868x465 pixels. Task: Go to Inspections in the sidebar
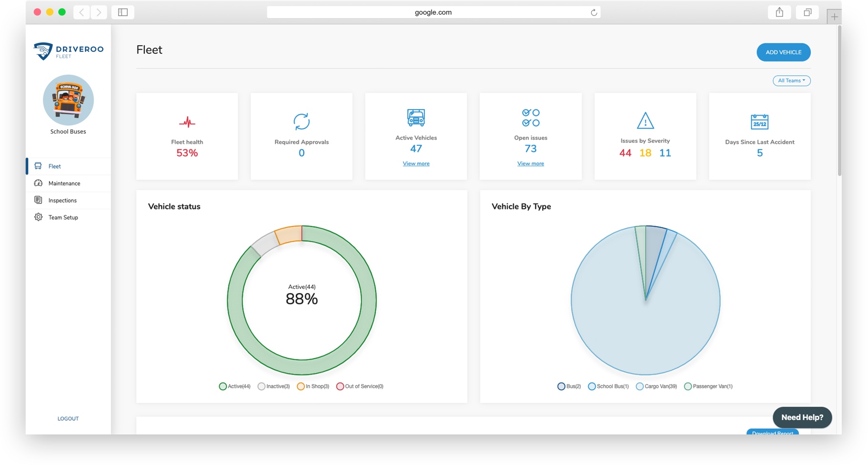62,201
